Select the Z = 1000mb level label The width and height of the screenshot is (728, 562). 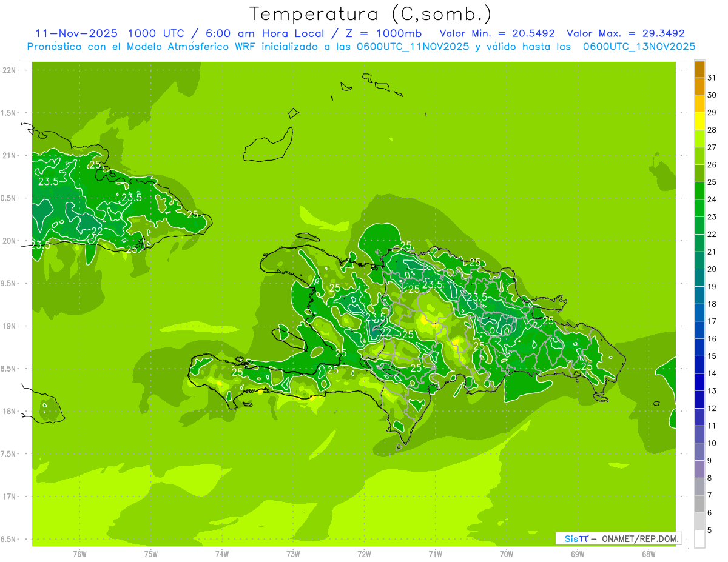pyautogui.click(x=385, y=33)
